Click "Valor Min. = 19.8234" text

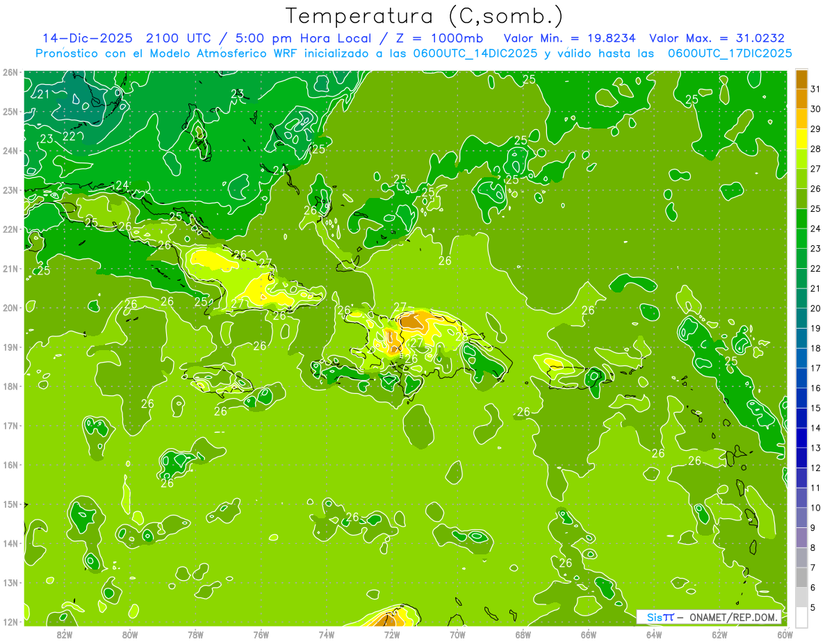(569, 38)
